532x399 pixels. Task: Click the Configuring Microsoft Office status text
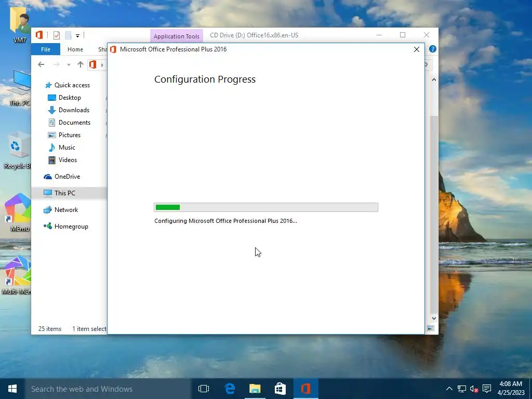(225, 221)
